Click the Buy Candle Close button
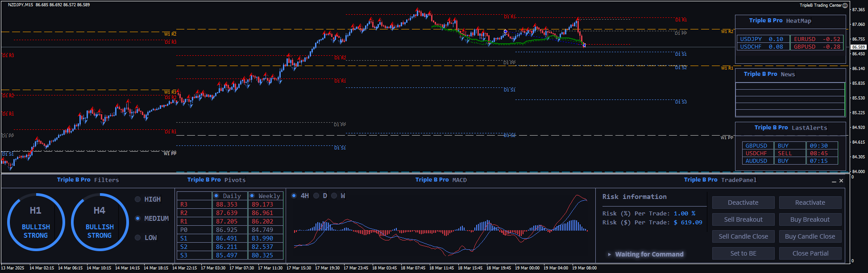The height and width of the screenshot is (273, 868). [810, 236]
